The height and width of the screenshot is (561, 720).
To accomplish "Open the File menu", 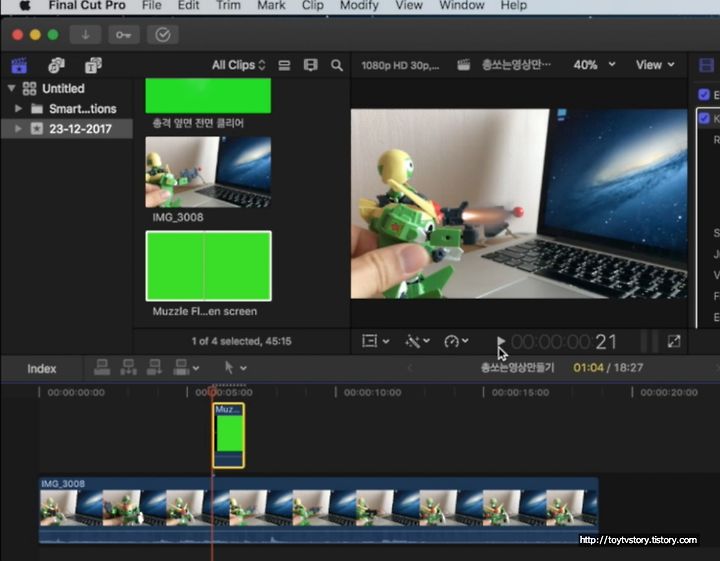I will coord(152,6).
